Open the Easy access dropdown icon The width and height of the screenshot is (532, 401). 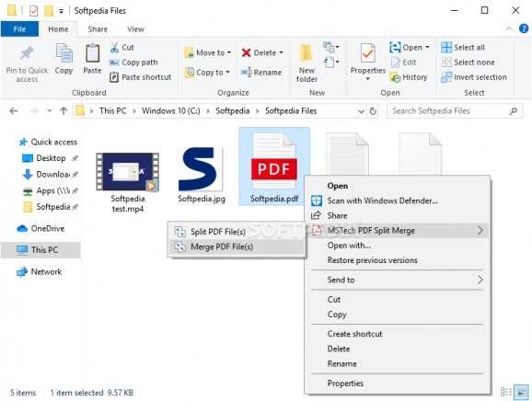(x=330, y=63)
